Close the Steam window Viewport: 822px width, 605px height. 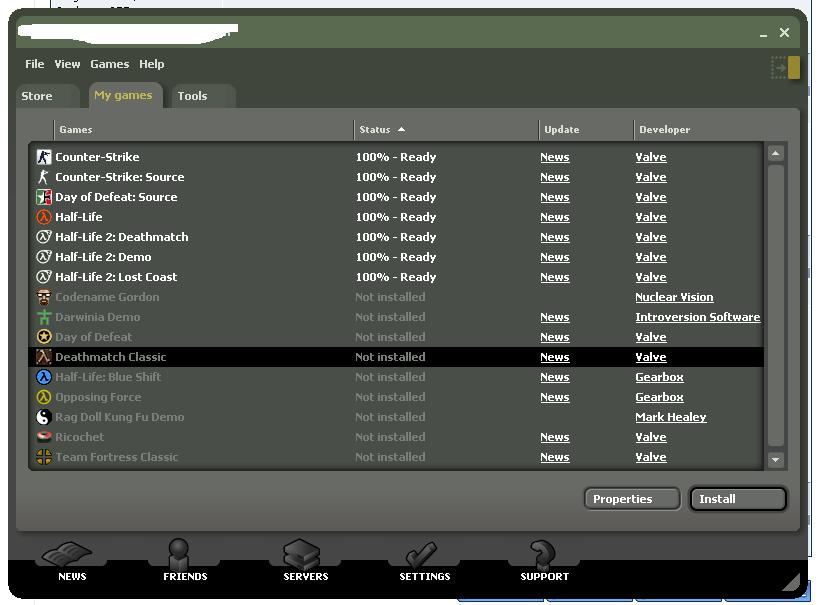[784, 33]
